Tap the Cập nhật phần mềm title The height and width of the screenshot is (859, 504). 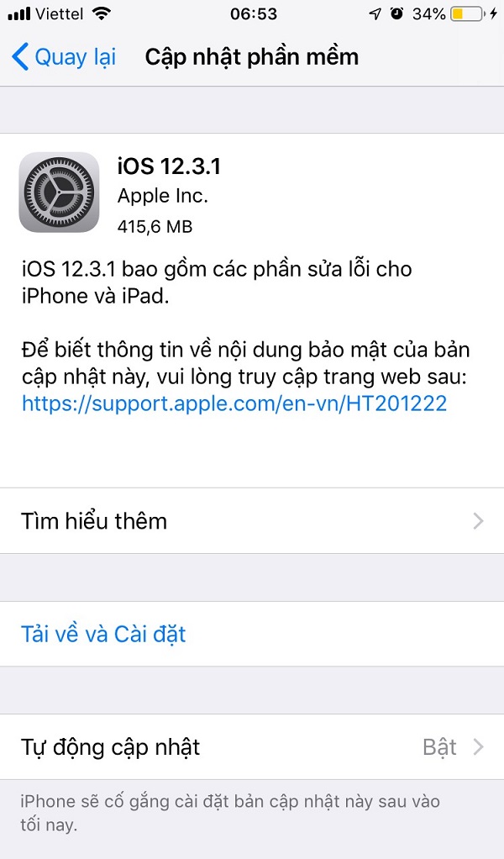(x=252, y=57)
